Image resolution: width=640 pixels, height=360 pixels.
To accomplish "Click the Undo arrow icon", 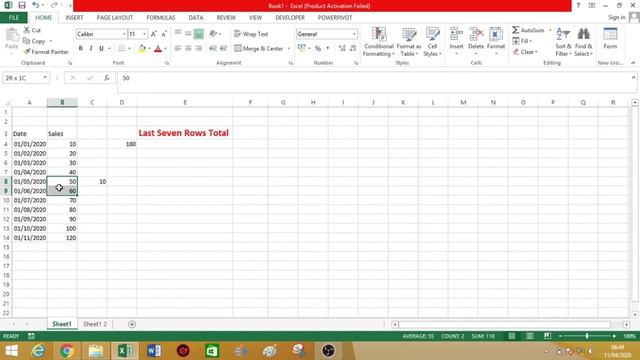I will [36, 5].
